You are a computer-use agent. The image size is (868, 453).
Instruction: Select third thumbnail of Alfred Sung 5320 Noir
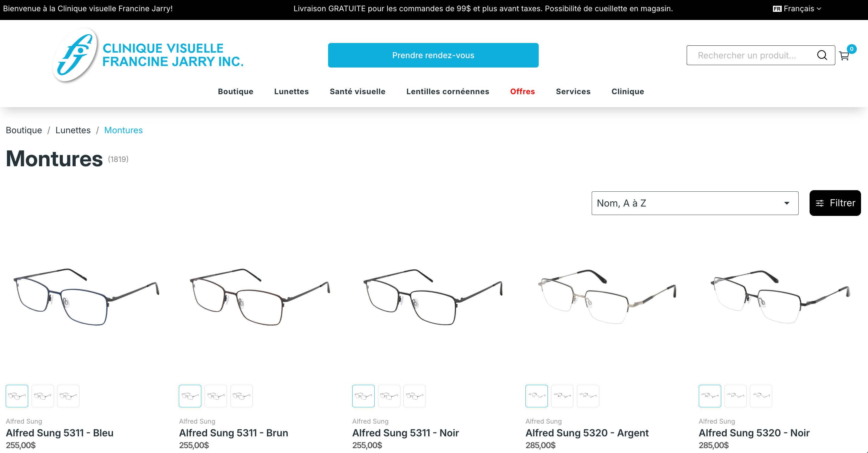761,396
